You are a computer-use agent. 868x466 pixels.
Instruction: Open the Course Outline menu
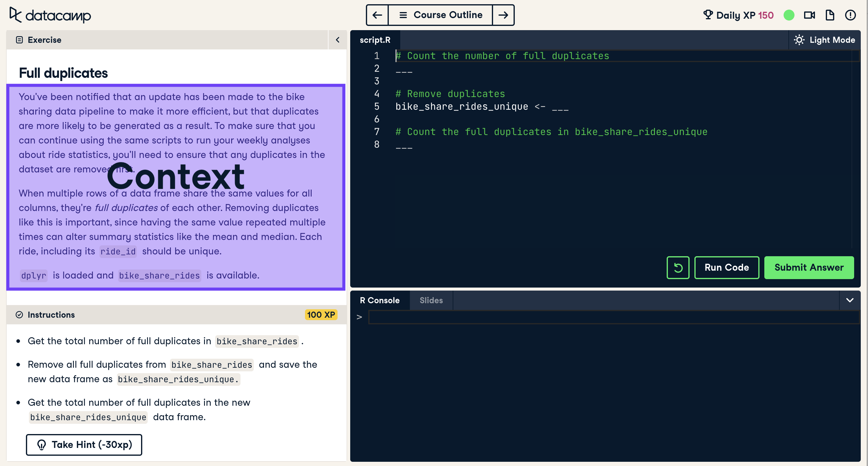click(440, 15)
